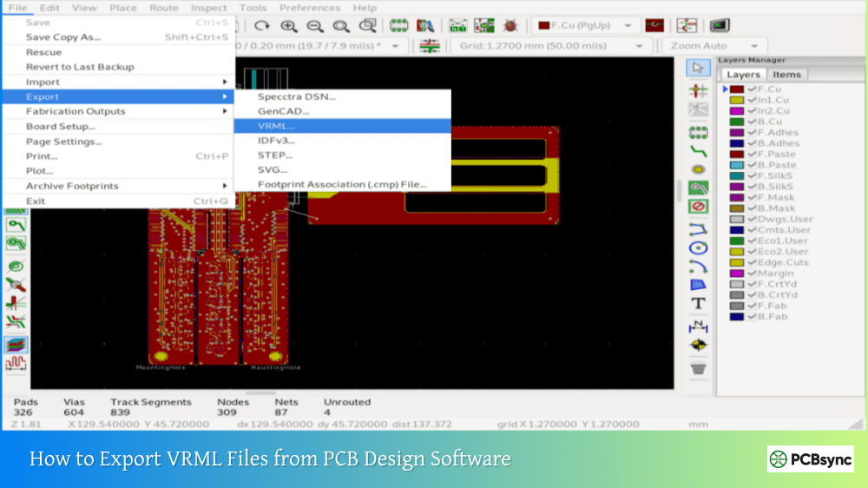The image size is (868, 488).
Task: Click the update PCB from schematic icon
Action: 483,25
